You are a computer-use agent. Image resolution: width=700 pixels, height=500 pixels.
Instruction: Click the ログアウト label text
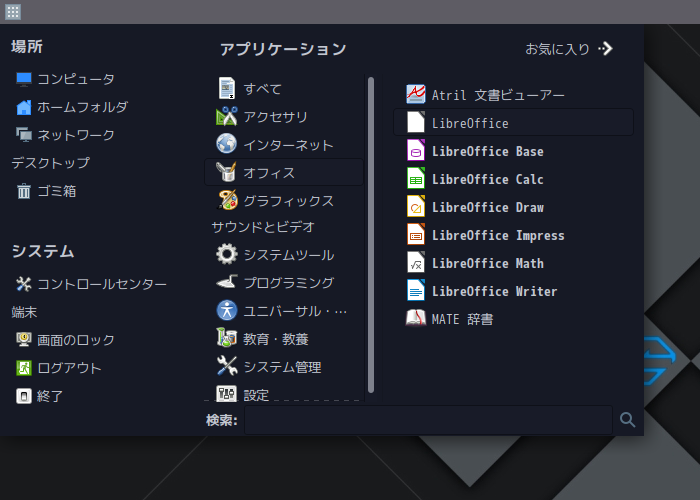[x=70, y=368]
